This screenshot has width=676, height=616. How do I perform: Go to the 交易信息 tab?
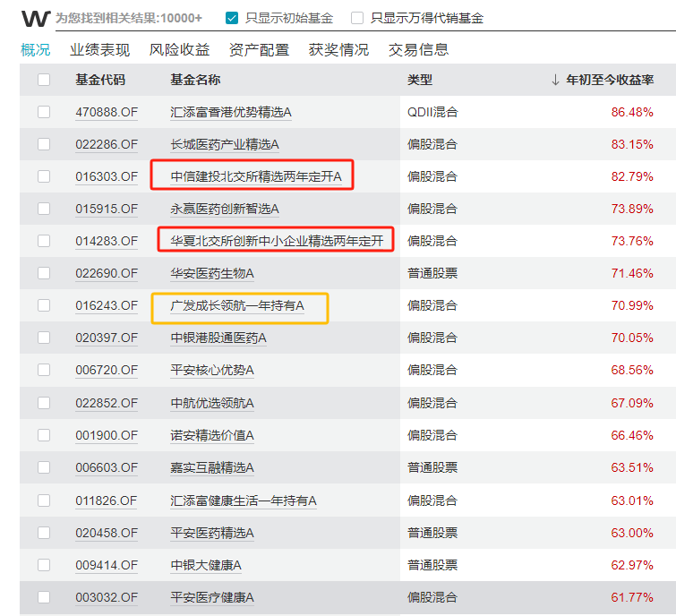click(x=418, y=50)
